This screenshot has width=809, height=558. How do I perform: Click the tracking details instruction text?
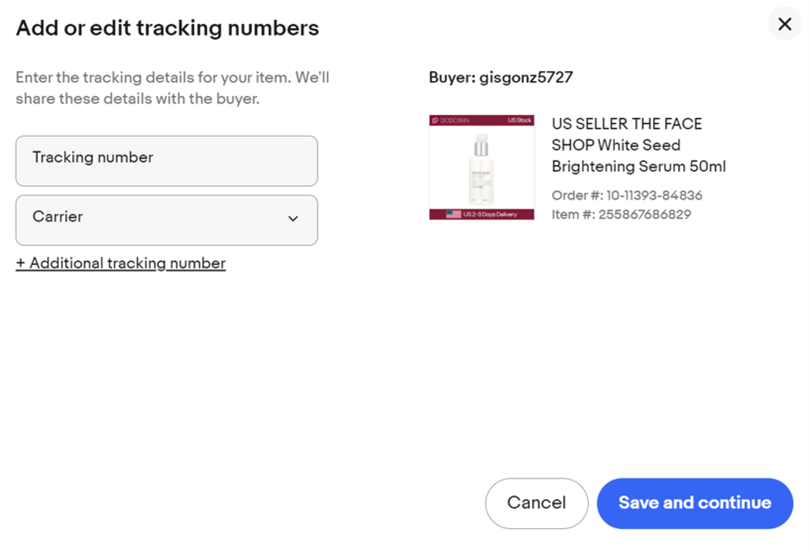pos(172,88)
